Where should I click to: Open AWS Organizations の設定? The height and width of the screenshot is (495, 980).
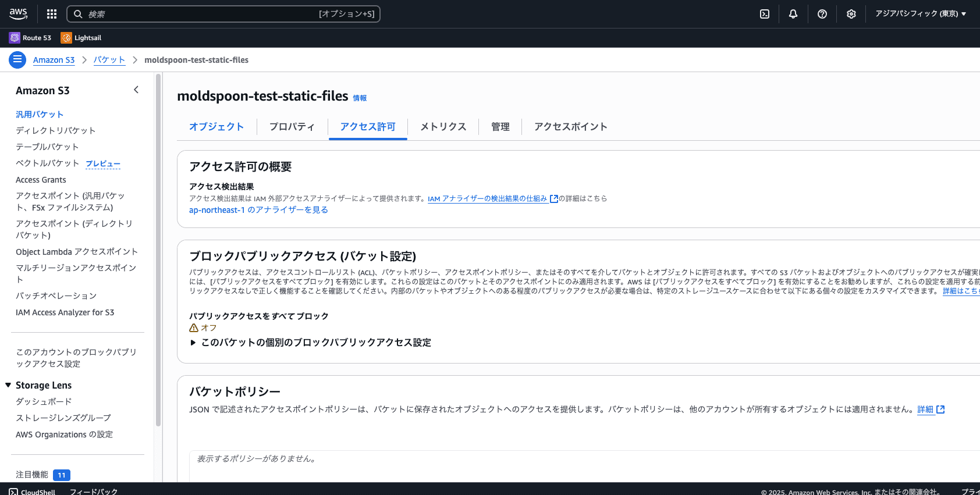click(65, 435)
